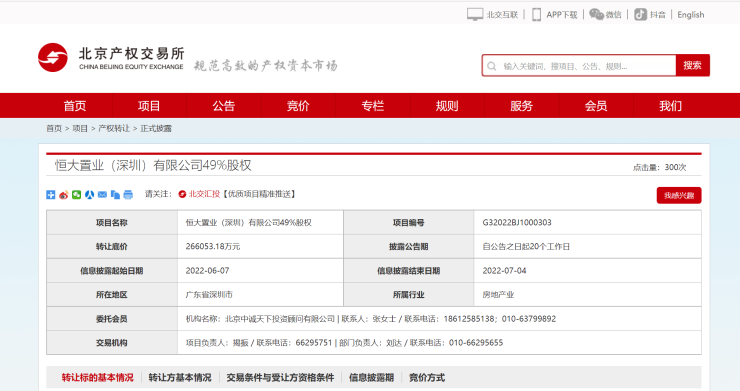Click the region value 广东省深圳市
The height and width of the screenshot is (391, 740).
[x=209, y=295]
